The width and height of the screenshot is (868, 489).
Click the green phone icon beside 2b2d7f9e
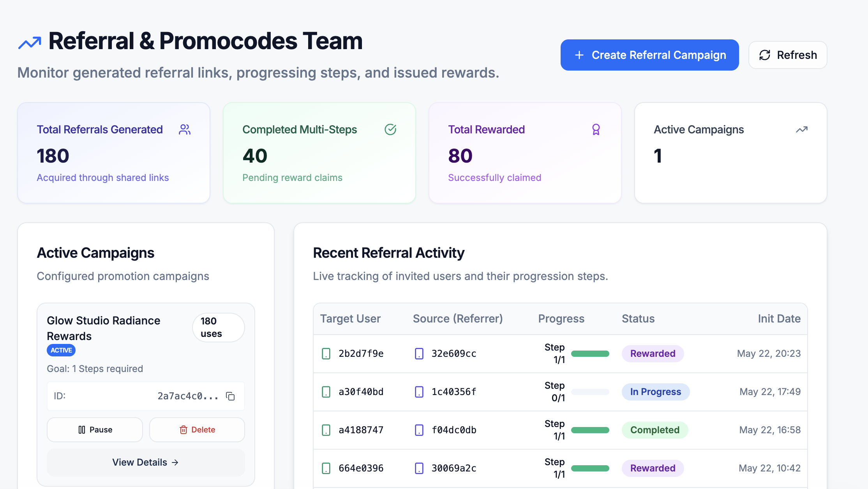[x=326, y=354]
